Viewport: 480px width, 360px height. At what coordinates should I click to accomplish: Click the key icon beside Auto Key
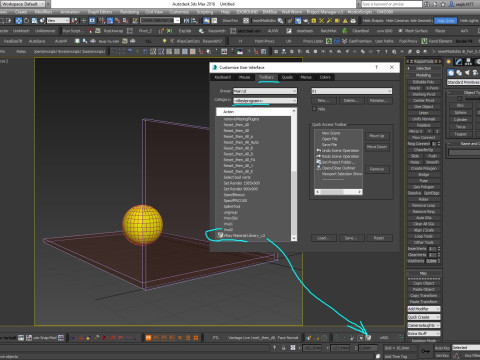point(426,351)
